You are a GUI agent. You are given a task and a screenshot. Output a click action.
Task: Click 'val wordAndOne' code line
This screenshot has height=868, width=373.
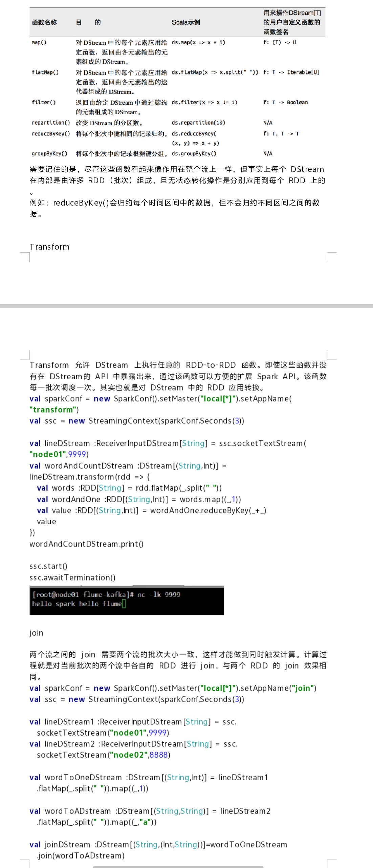coord(139,500)
